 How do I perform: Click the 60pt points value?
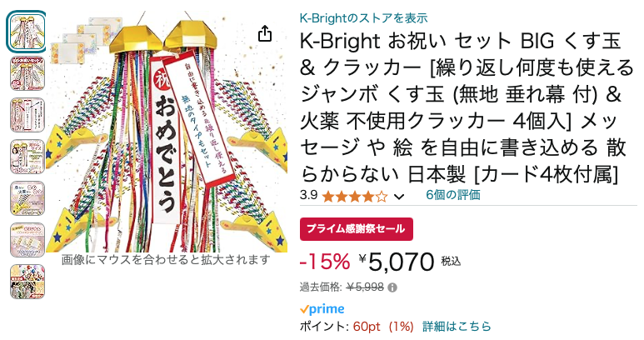click(367, 327)
